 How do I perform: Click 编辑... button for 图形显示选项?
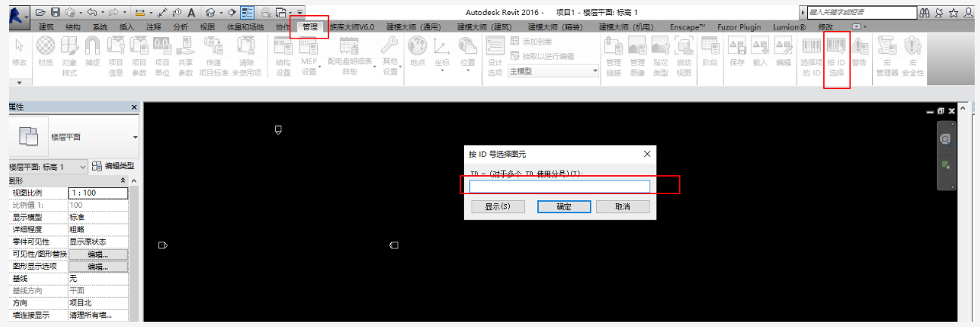[x=98, y=266]
